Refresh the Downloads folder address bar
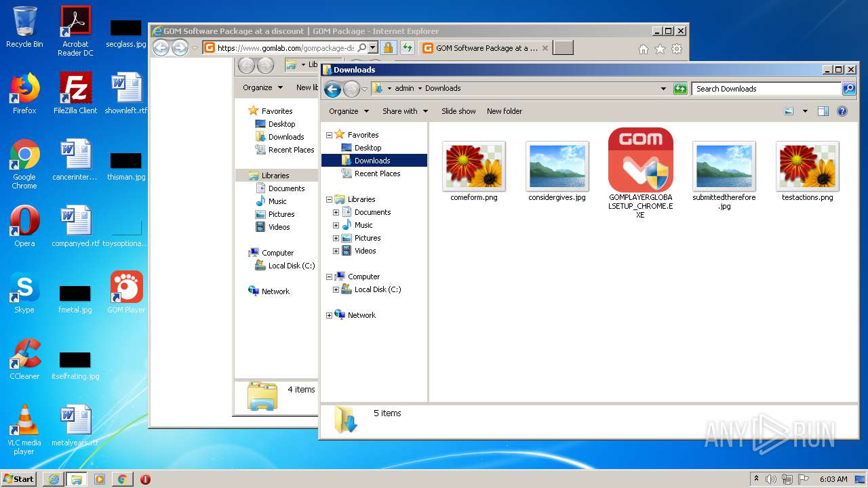Viewport: 868px width, 488px height. [679, 89]
